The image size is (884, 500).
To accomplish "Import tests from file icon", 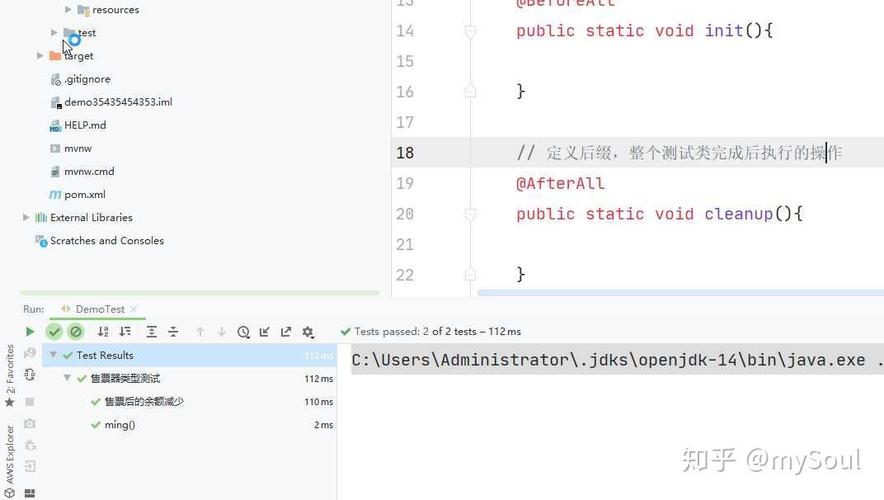I will pyautogui.click(x=264, y=331).
